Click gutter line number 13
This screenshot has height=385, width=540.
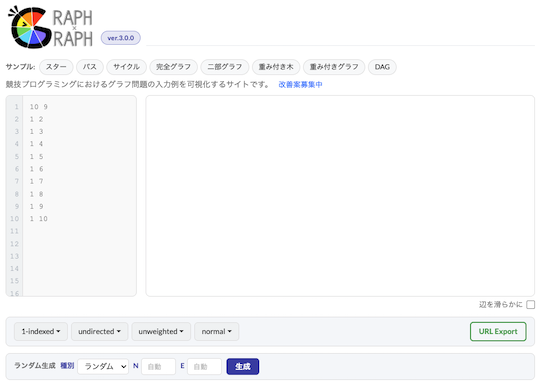[14, 256]
